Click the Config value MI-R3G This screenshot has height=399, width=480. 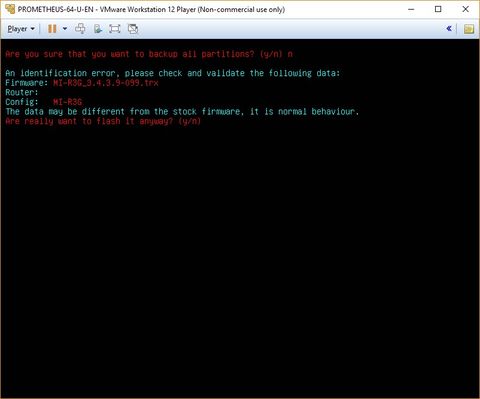67,102
